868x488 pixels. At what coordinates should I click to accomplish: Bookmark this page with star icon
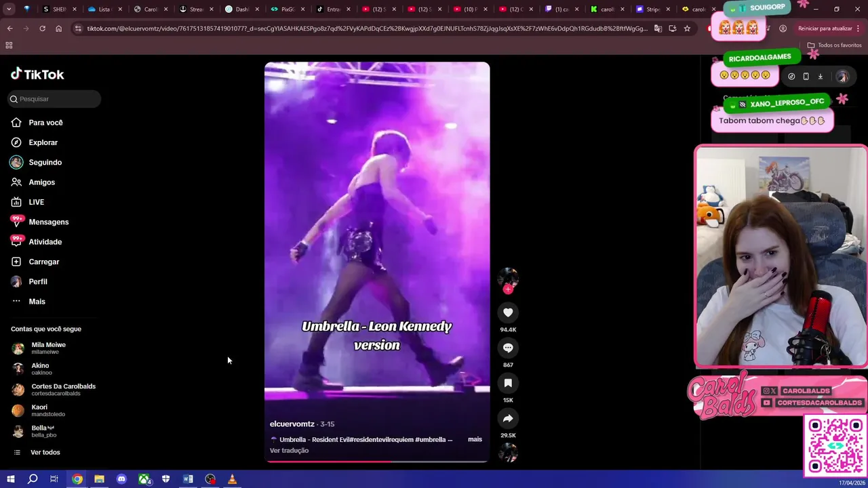point(687,28)
